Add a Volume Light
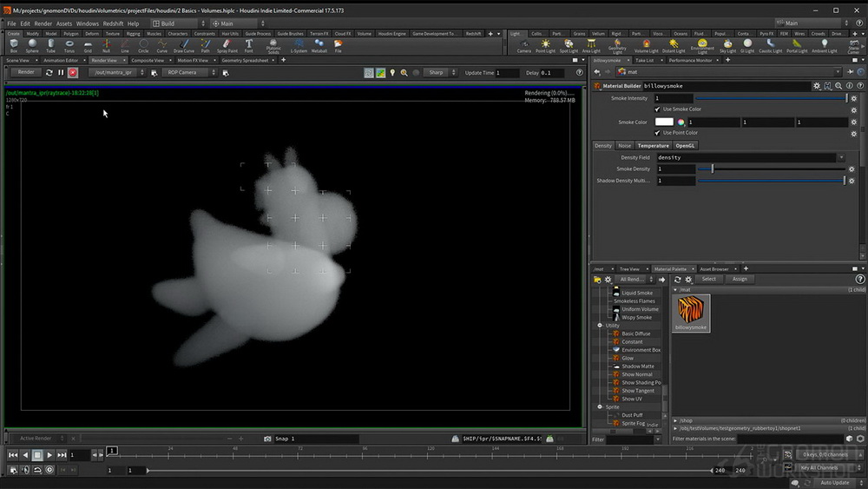 tap(646, 46)
